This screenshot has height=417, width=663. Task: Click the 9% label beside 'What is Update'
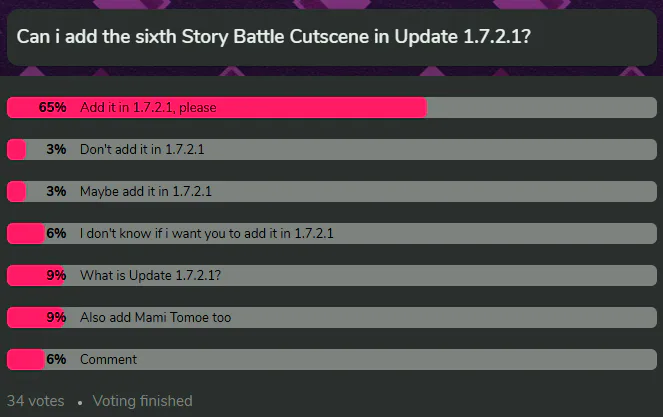click(56, 275)
